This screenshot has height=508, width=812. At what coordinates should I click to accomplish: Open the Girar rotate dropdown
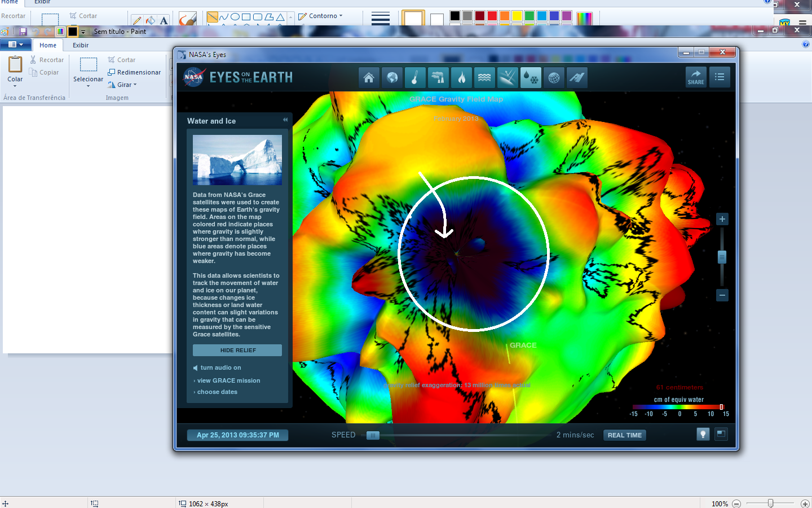click(x=122, y=85)
